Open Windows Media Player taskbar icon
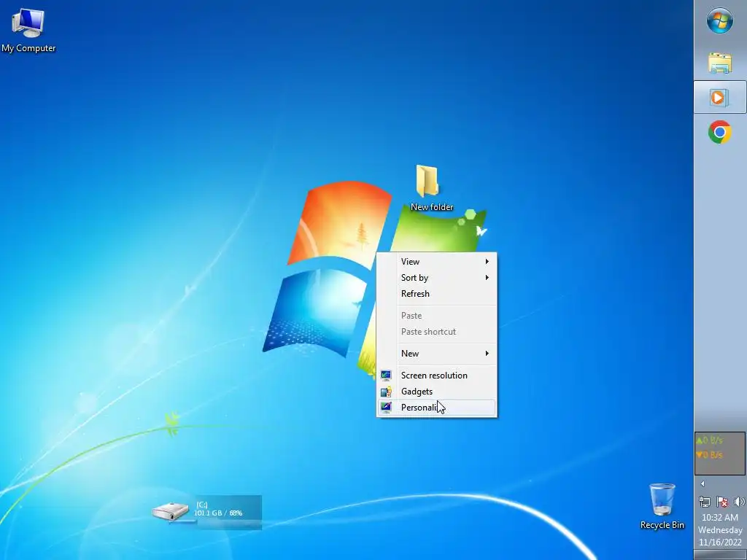The image size is (747, 560). click(x=719, y=98)
